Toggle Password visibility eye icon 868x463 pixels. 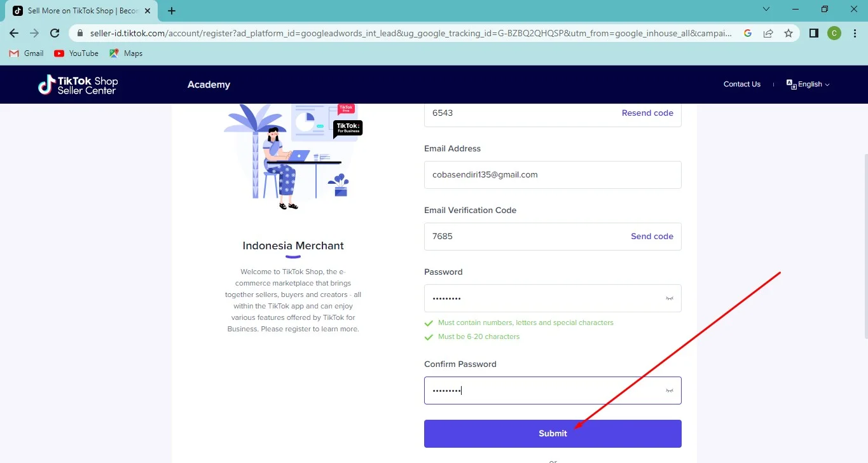click(669, 298)
